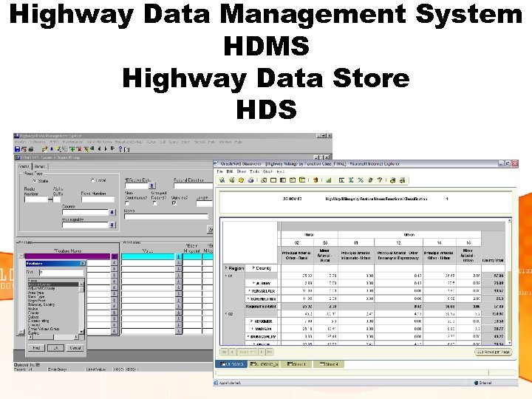Open the Municipality list of values button
532x399 pixels.
112,225
